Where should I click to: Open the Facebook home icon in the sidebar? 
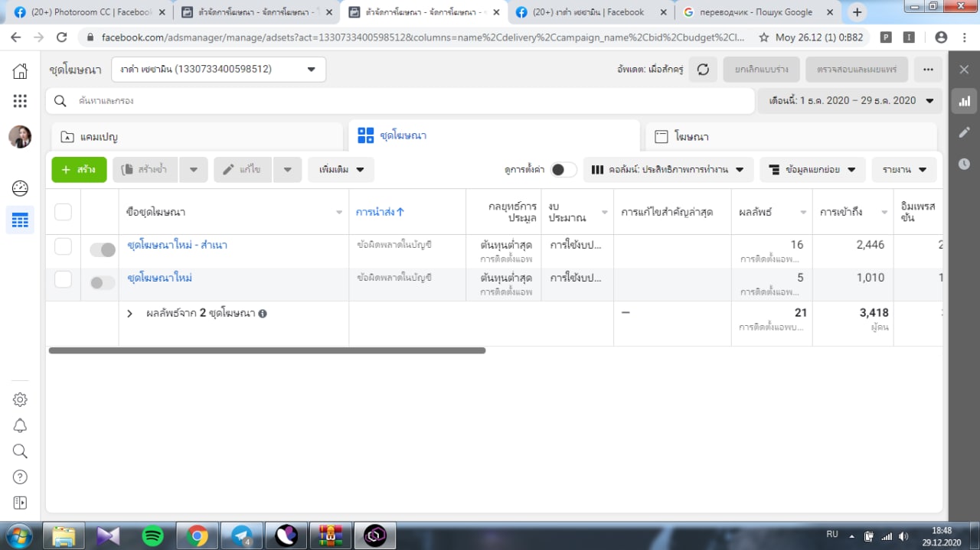tap(20, 71)
